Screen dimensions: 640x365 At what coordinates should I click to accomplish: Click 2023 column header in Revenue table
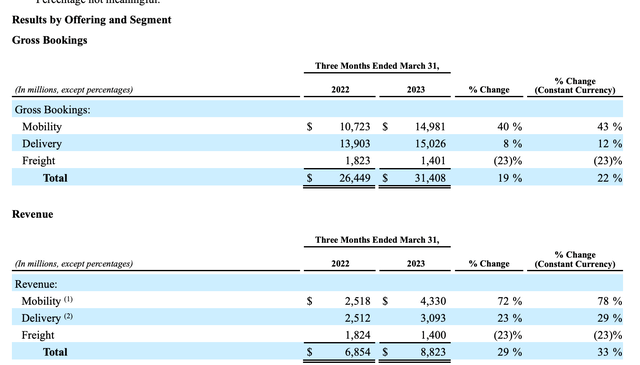tap(416, 264)
